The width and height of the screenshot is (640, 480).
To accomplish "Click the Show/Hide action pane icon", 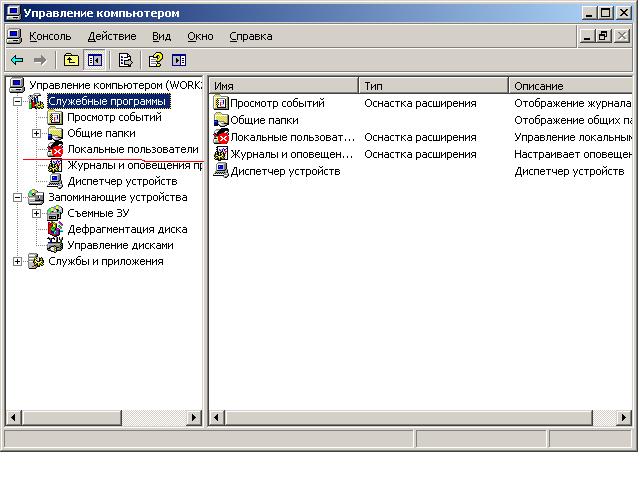I will click(179, 60).
